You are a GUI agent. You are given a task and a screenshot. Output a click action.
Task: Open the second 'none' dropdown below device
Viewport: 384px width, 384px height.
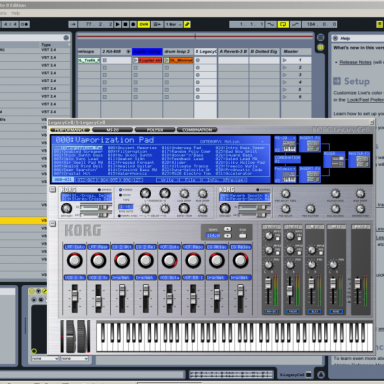74,359
